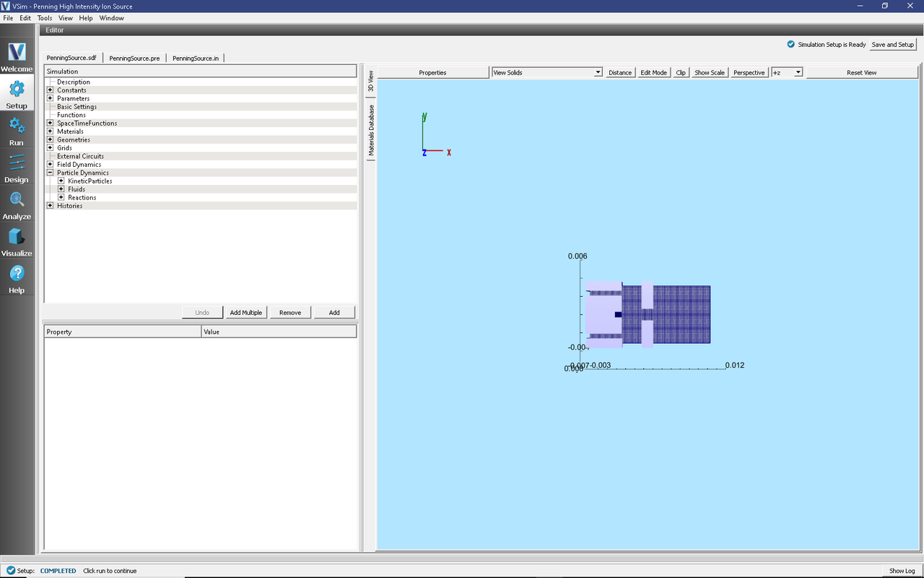Select the Materials Database side tab

(x=371, y=130)
